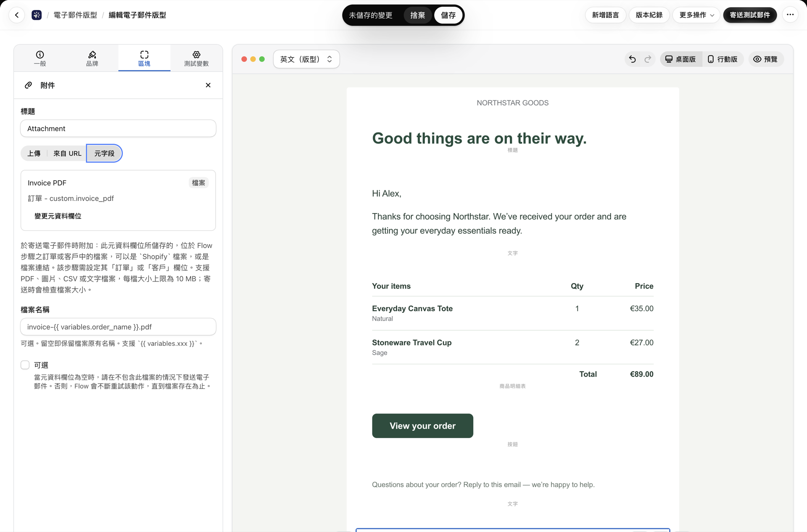The height and width of the screenshot is (532, 807).
Task: Click the total value €89.00
Action: tap(641, 374)
